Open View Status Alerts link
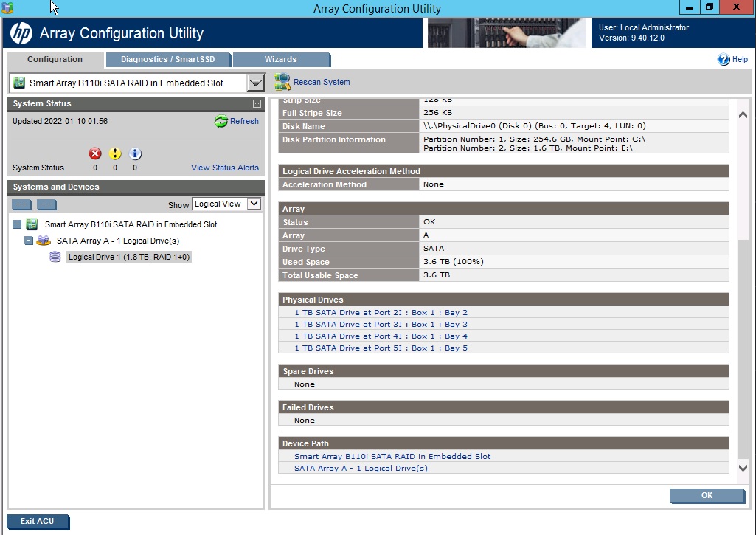756x535 pixels. (x=225, y=168)
